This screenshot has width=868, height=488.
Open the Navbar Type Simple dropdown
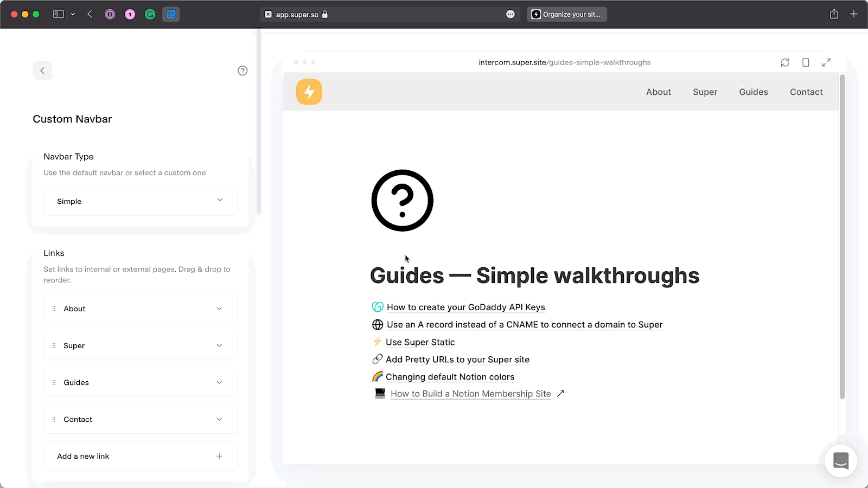click(141, 201)
